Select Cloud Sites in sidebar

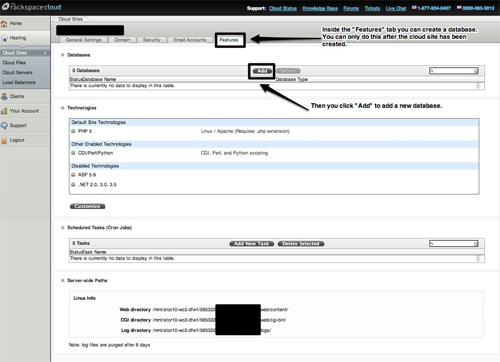pos(25,53)
